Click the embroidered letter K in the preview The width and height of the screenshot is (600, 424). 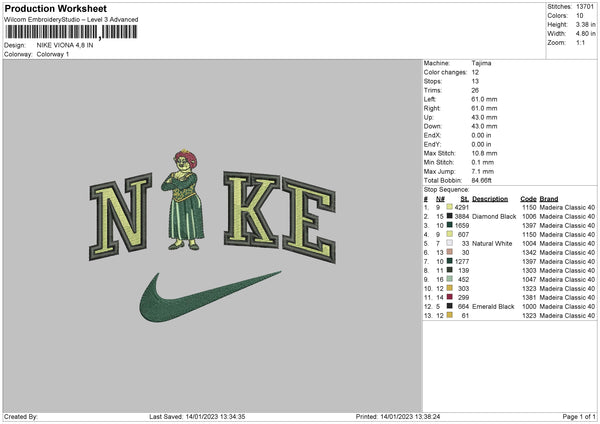(251, 210)
